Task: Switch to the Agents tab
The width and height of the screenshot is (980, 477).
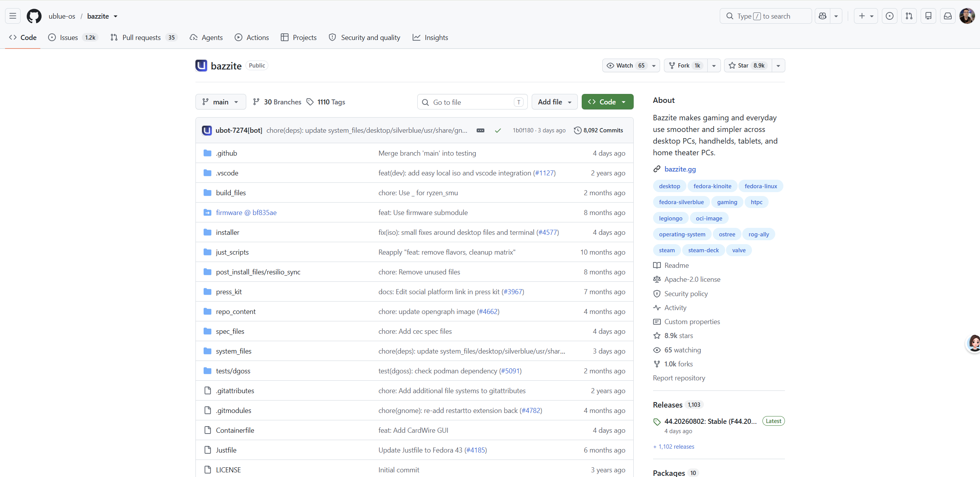Action: click(x=206, y=38)
